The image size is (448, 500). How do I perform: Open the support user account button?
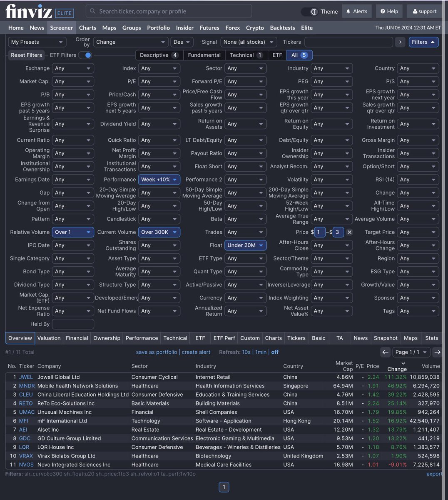(424, 11)
